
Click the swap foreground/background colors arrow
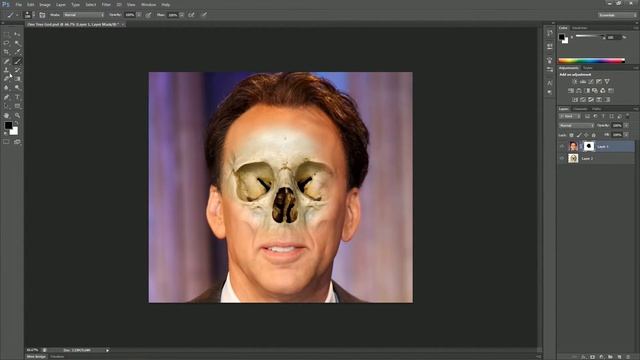[x=16, y=123]
